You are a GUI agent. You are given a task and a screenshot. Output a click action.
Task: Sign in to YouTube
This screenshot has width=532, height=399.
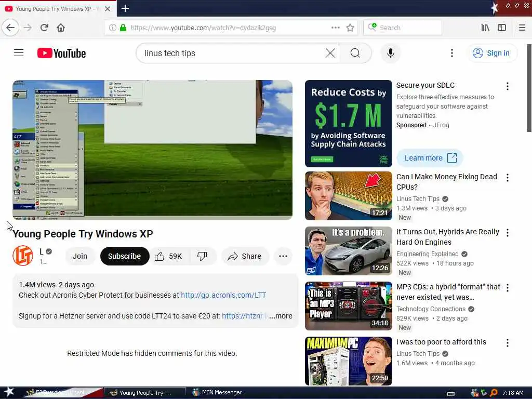click(491, 54)
